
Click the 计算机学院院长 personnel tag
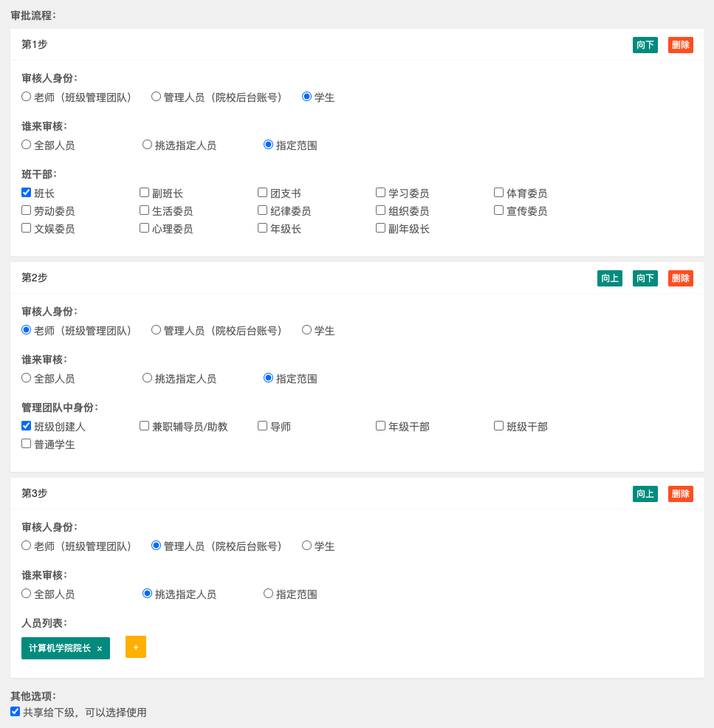tap(60, 648)
